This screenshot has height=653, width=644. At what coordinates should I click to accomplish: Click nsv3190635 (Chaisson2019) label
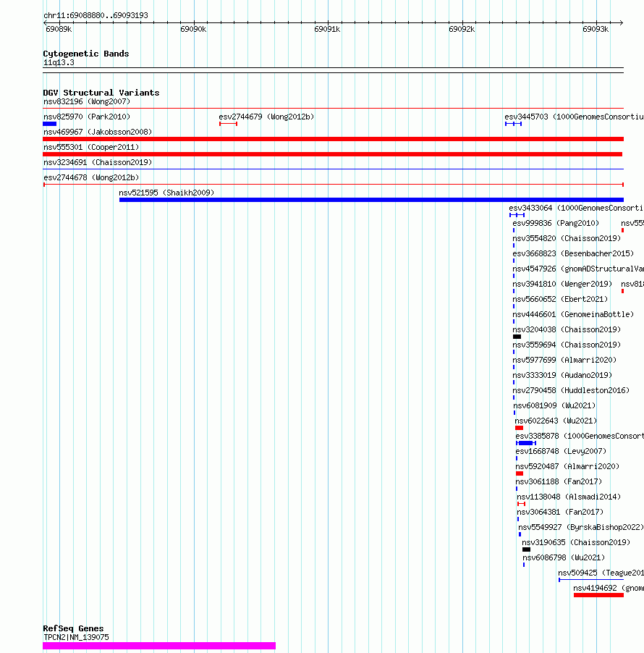click(x=576, y=543)
